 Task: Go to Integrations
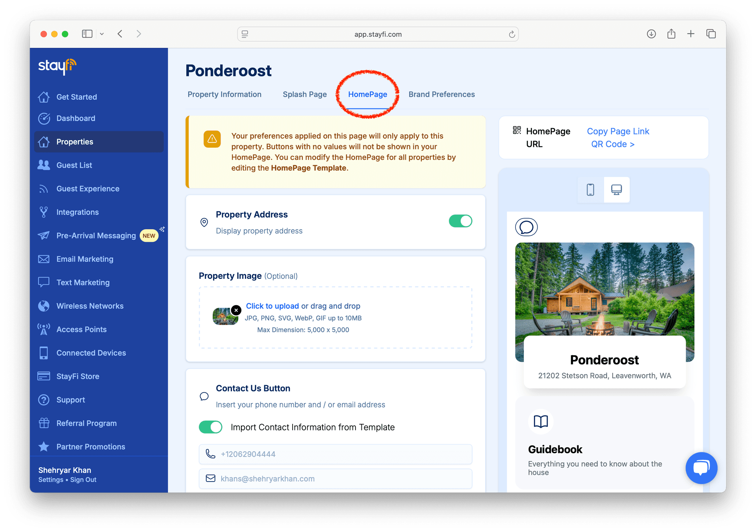click(78, 212)
